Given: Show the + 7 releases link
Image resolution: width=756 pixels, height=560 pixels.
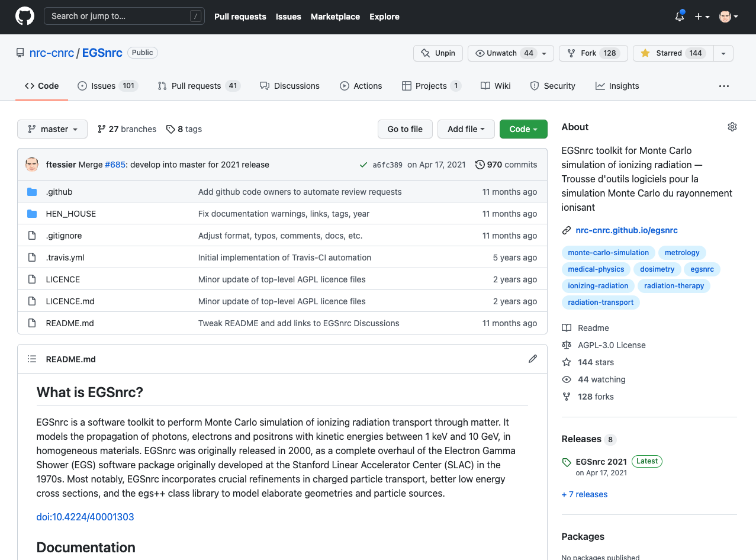Looking at the screenshot, I should [584, 494].
